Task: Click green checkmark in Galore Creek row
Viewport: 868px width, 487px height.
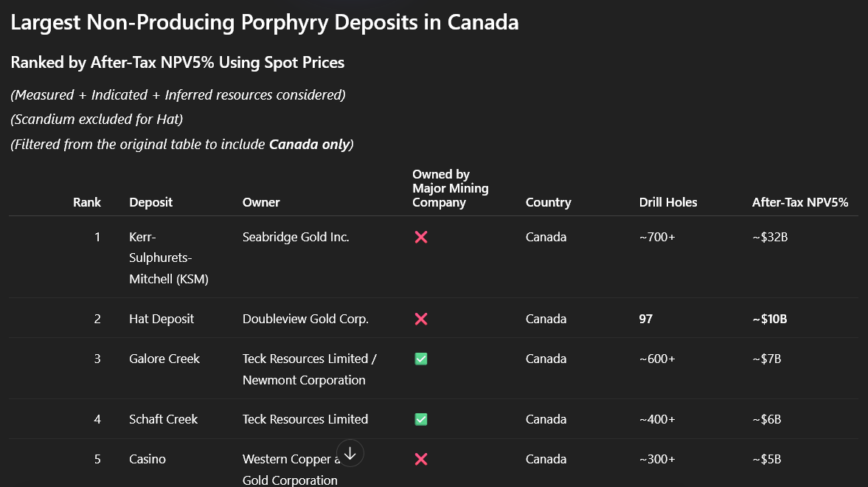Action: [x=421, y=359]
